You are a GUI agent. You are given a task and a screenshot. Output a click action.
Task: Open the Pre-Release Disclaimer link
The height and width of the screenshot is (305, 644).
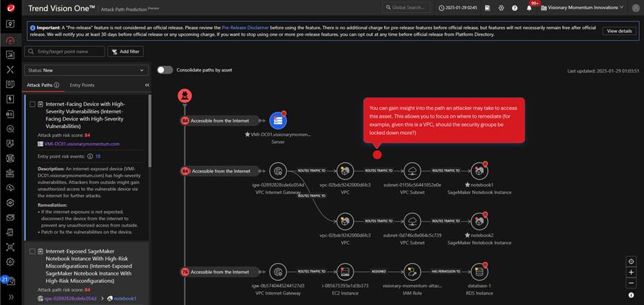pyautogui.click(x=245, y=28)
